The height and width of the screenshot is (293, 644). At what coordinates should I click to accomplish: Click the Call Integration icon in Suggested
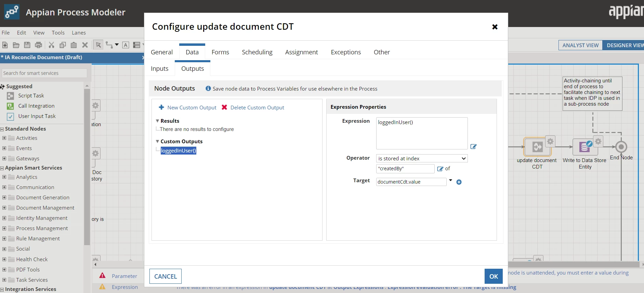(11, 106)
